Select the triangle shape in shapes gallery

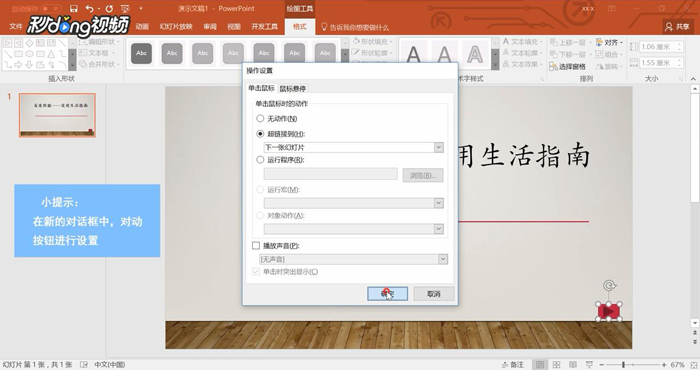tap(51, 54)
